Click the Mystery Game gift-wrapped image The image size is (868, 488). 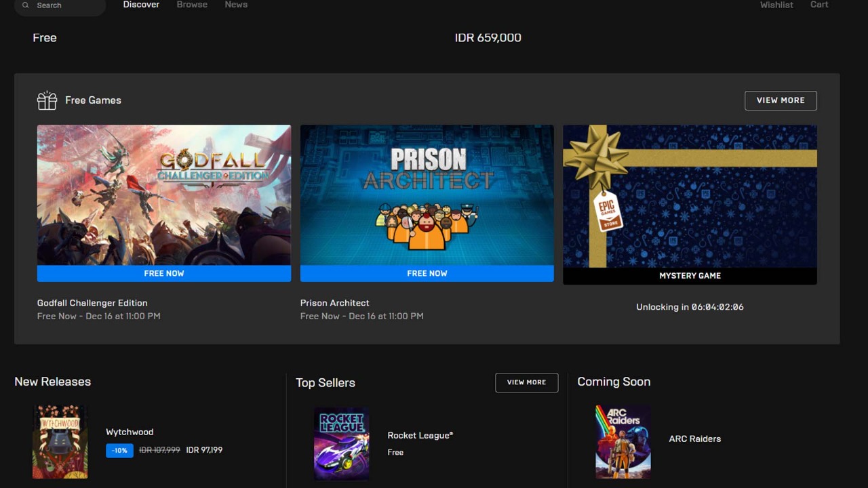click(690, 196)
